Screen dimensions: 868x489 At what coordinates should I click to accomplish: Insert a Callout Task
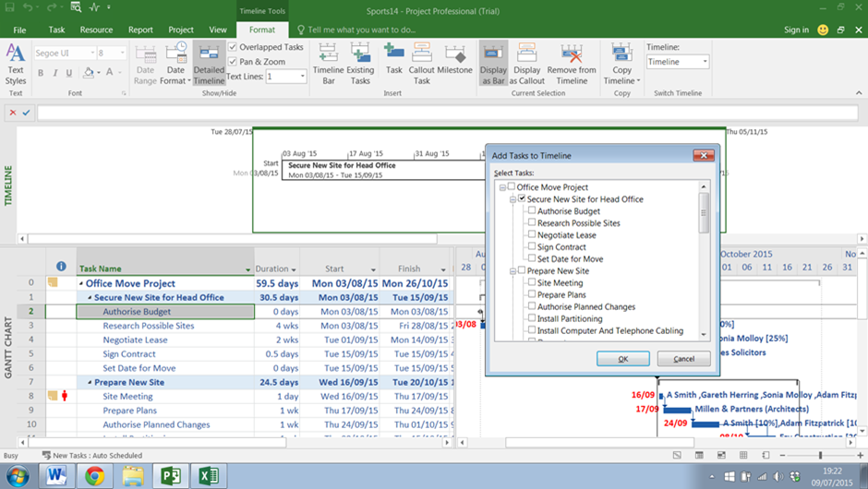tap(422, 65)
